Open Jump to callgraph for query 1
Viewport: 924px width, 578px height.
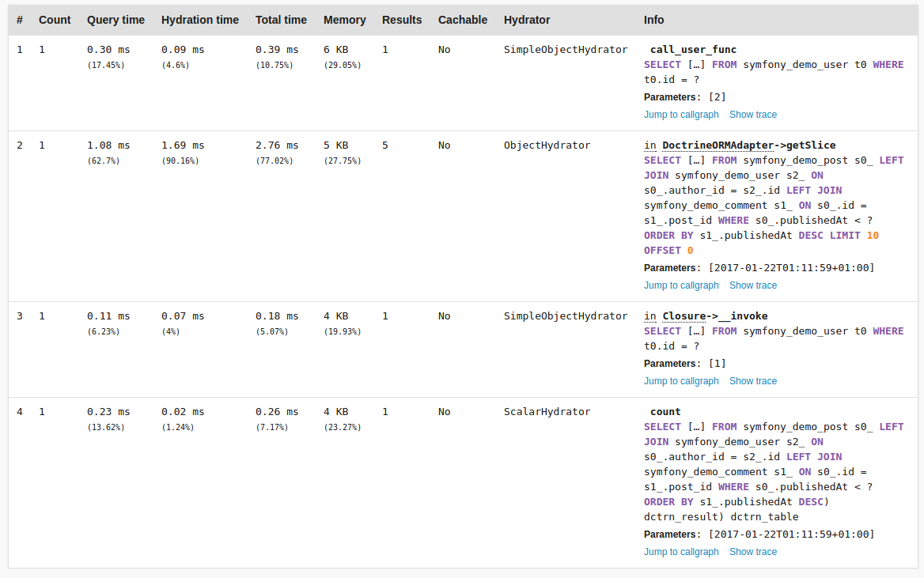[x=680, y=115]
